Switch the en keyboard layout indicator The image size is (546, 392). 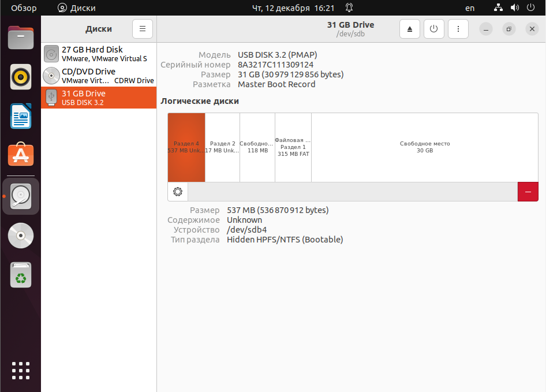tap(470, 8)
